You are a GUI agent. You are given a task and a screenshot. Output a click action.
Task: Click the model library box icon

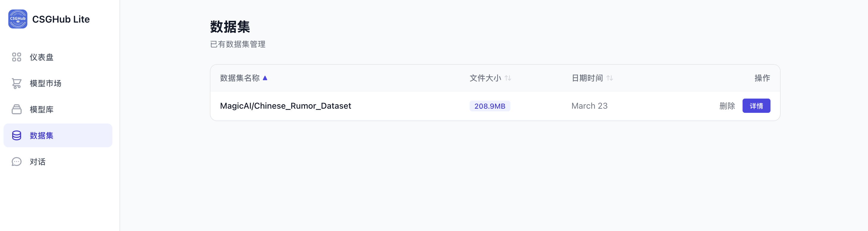[x=17, y=110]
